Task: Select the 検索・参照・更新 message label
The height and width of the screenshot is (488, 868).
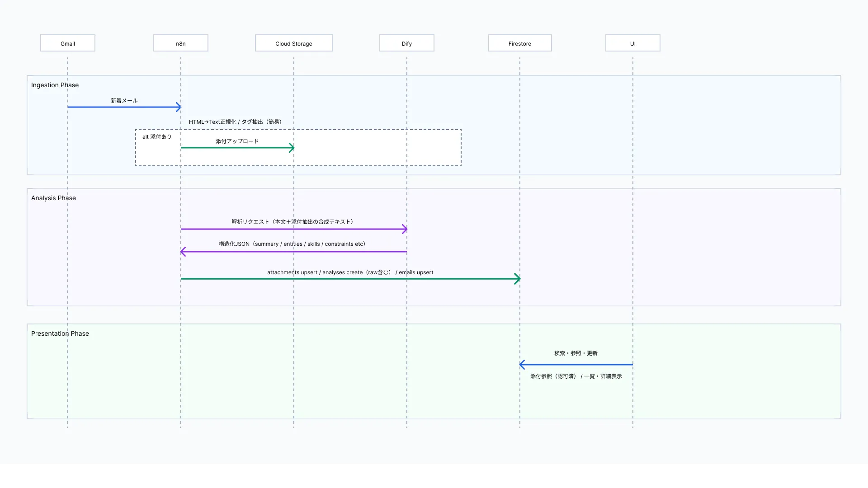Action: point(576,353)
